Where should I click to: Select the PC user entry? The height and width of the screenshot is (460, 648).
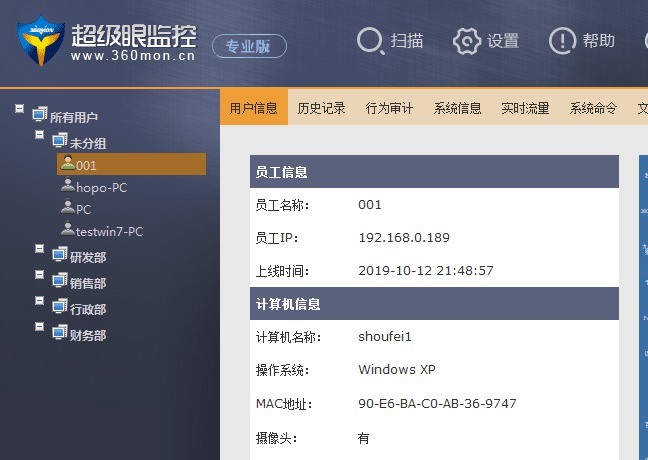pyautogui.click(x=83, y=209)
